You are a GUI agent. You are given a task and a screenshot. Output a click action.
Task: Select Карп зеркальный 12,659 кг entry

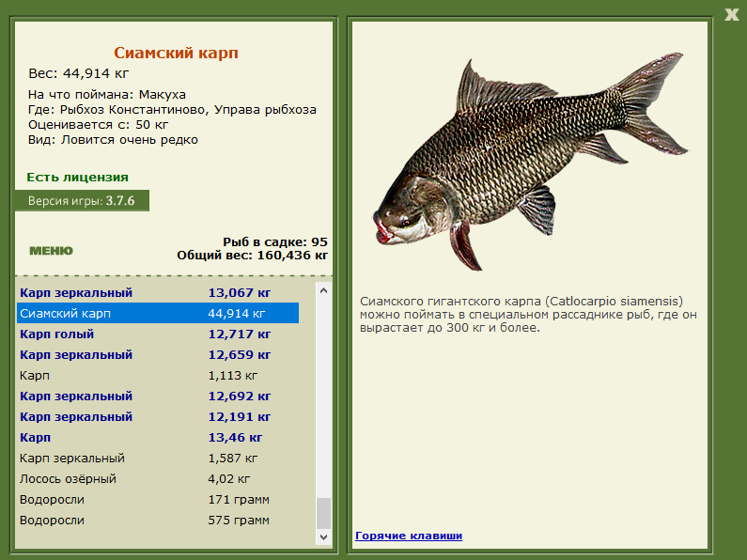pyautogui.click(x=158, y=355)
